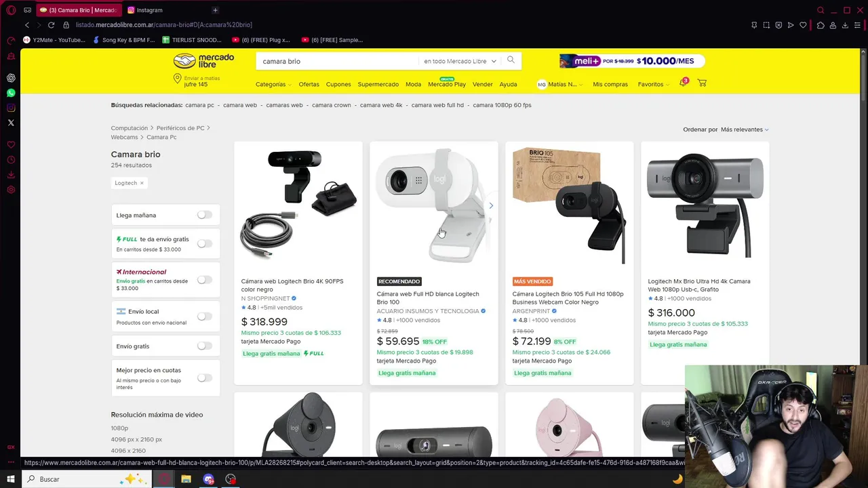This screenshot has width=868, height=488.
Task: Open WhatsApp in the Opera sidebar
Action: tap(11, 93)
